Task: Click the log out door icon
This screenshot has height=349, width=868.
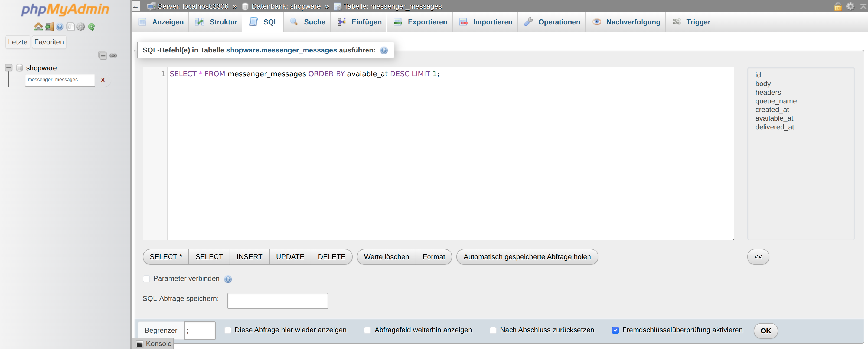Action: coord(49,27)
